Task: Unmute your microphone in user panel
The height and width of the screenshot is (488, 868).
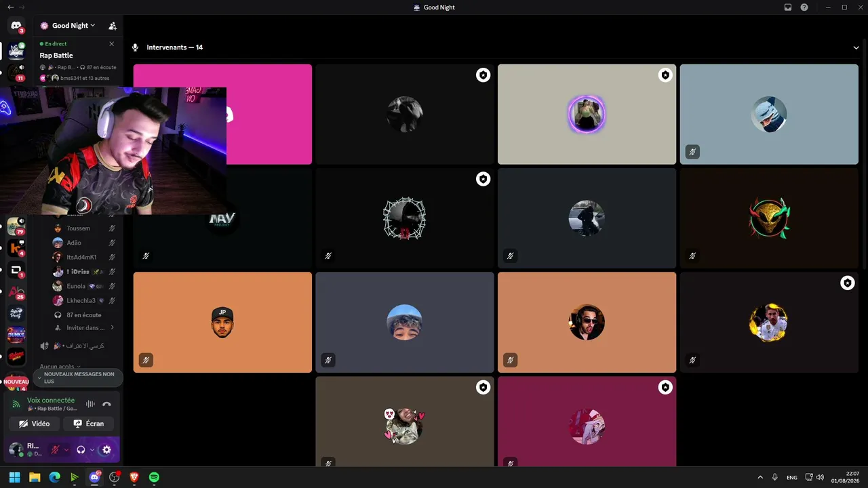Action: (56, 449)
